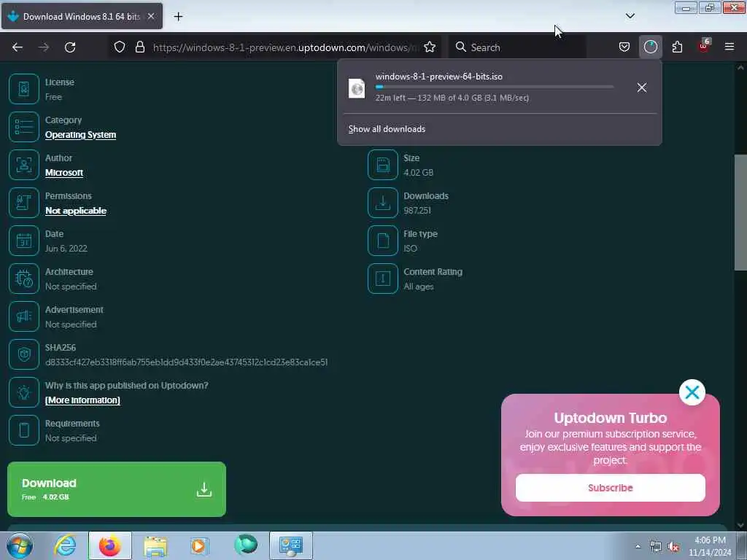Image resolution: width=747 pixels, height=560 pixels.
Task: Click the Architecture chip icon
Action: tap(24, 279)
